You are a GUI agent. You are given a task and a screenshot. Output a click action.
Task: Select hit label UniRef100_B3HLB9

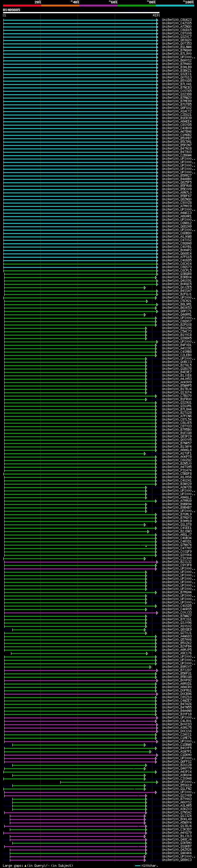tap(177, 67)
